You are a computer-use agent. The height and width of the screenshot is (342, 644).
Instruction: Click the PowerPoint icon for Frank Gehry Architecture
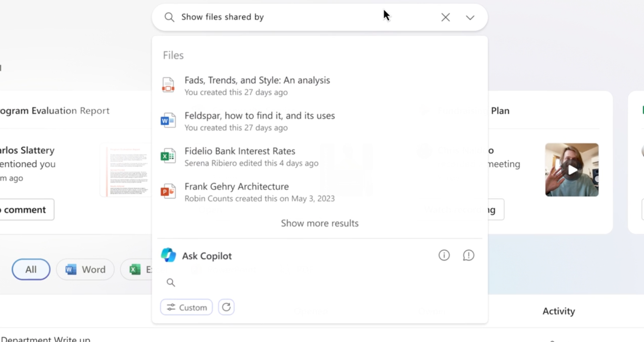[168, 191]
